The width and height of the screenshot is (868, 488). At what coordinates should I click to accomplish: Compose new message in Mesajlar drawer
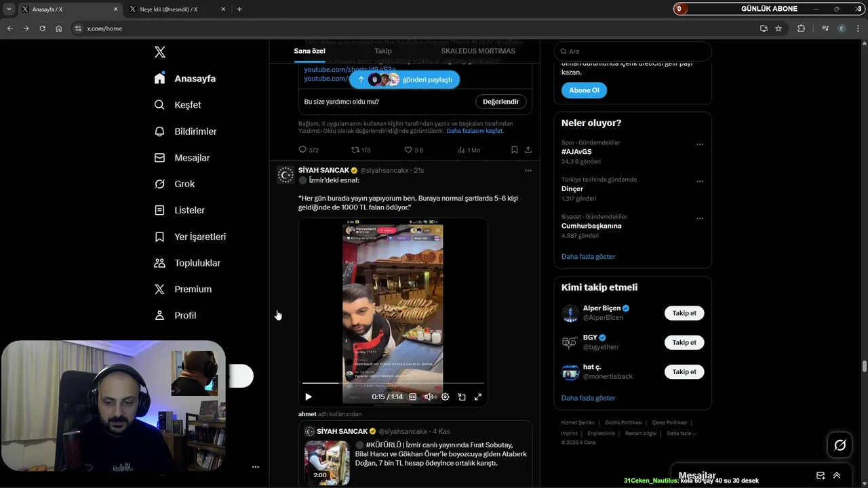[x=821, y=476]
